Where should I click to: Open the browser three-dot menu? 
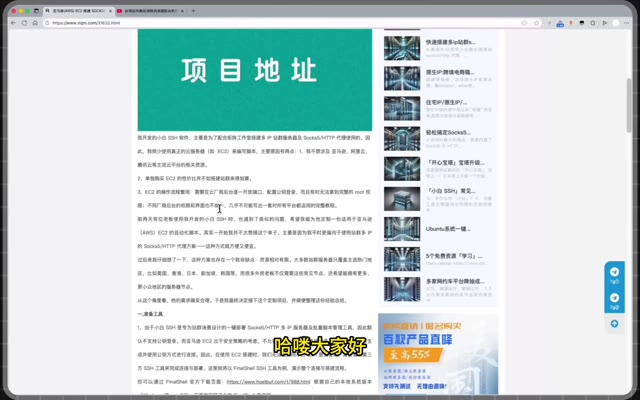pyautogui.click(x=627, y=23)
